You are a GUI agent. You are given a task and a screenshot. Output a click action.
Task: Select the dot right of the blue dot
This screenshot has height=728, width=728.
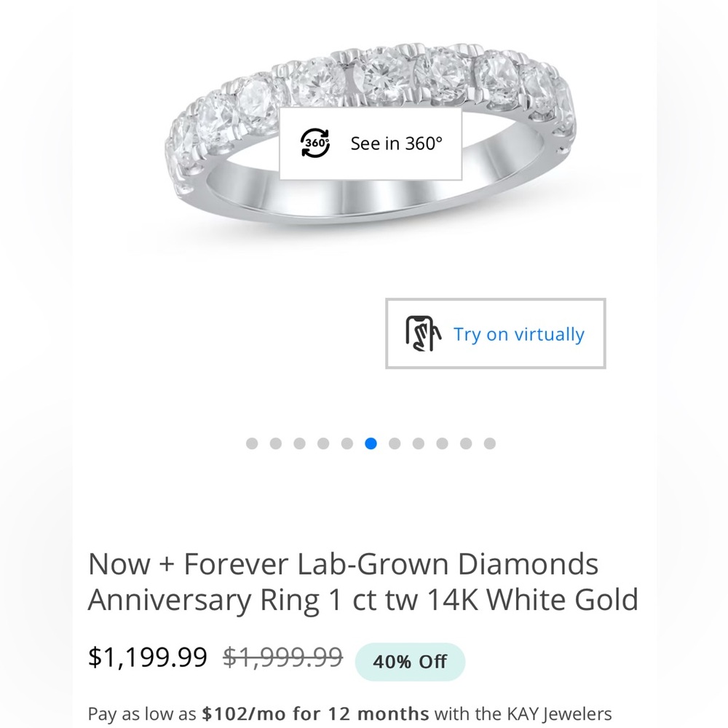pyautogui.click(x=395, y=443)
